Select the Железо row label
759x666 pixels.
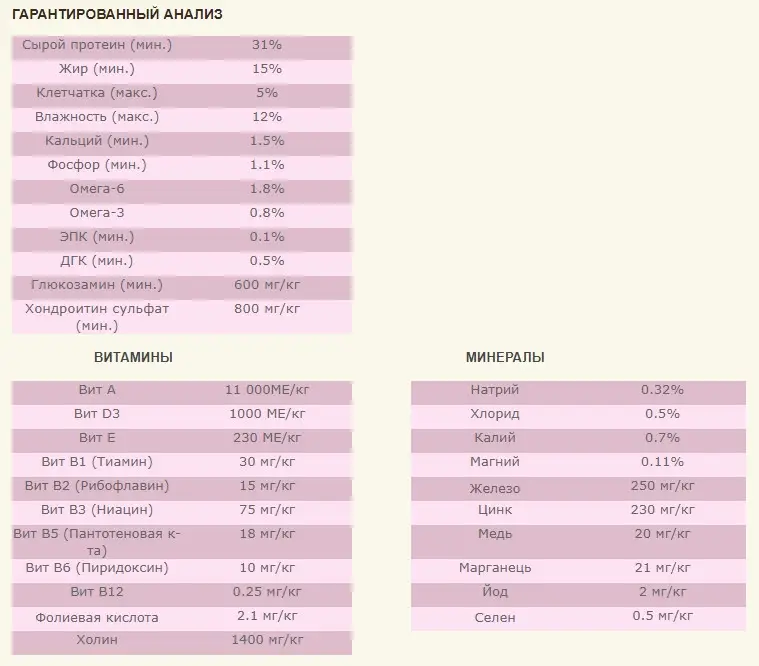(494, 488)
